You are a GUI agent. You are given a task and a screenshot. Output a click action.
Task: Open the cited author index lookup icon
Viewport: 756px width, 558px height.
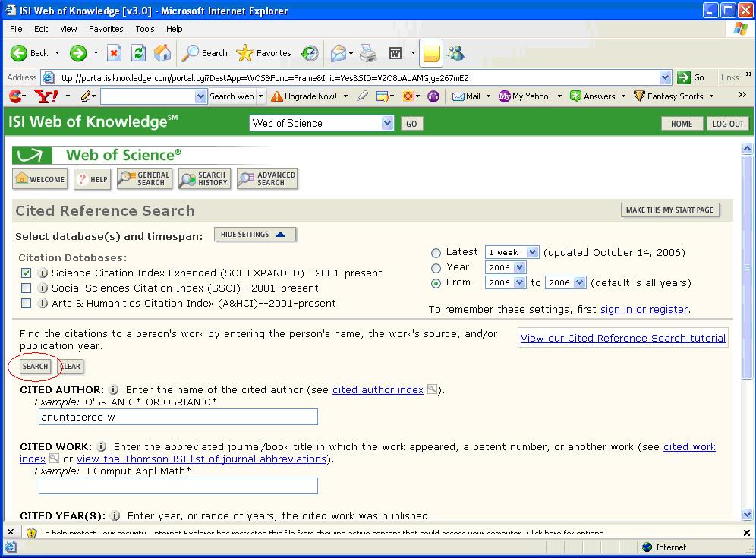(432, 389)
